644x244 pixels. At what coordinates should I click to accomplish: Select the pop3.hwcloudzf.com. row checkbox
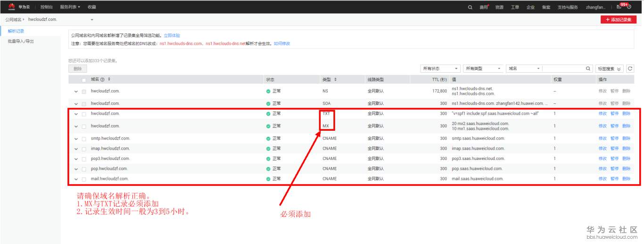coord(84,159)
